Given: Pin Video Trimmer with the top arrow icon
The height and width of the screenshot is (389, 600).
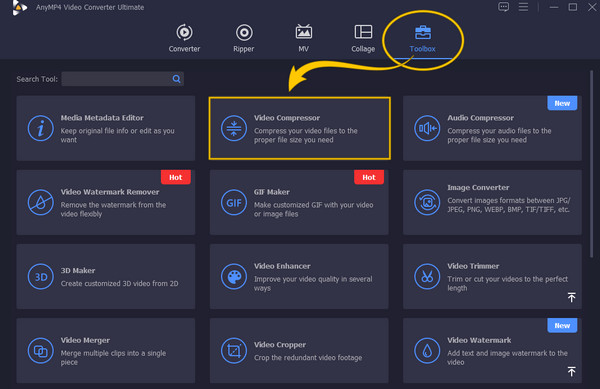Looking at the screenshot, I should pos(571,297).
